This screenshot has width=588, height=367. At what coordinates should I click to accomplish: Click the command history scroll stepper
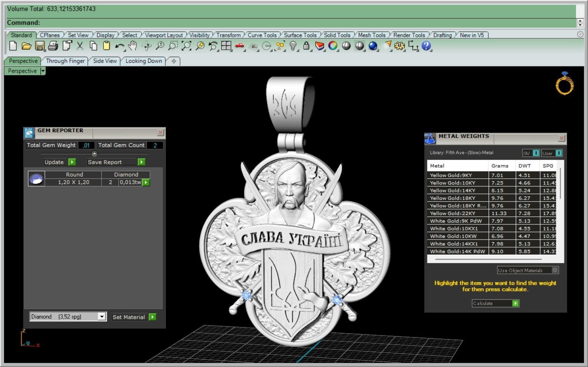[x=580, y=22]
